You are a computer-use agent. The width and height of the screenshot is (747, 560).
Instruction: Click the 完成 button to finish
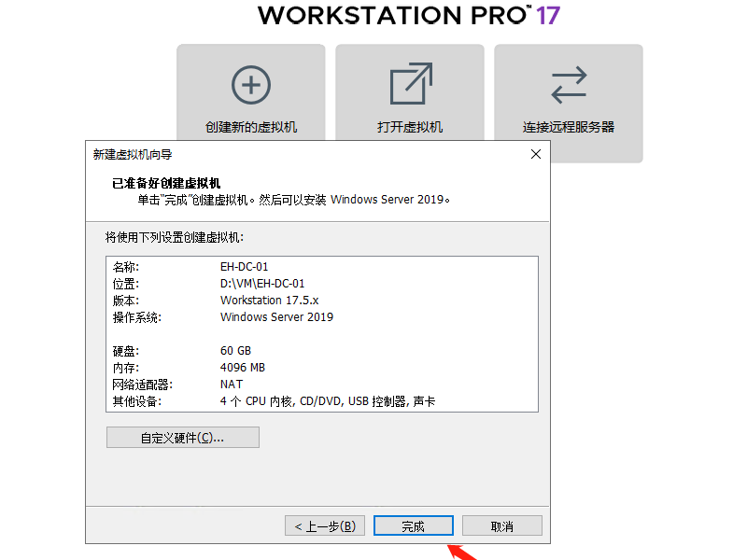tap(413, 525)
